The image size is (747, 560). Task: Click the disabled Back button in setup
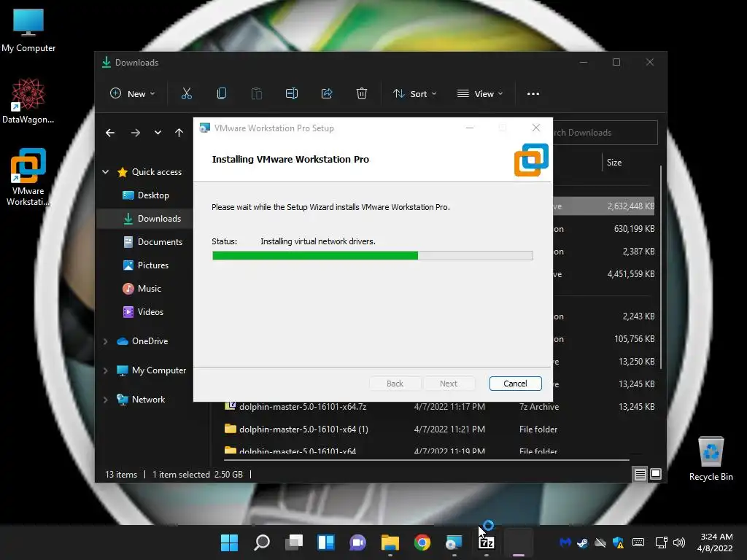tap(395, 384)
